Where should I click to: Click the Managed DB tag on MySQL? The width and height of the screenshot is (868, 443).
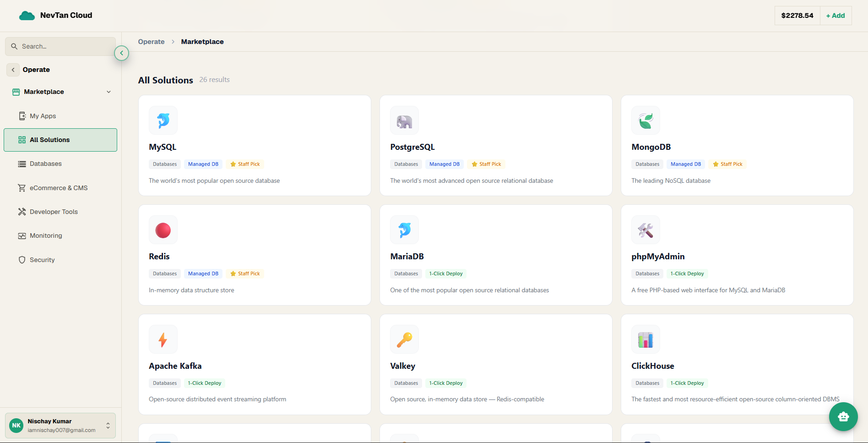click(203, 164)
